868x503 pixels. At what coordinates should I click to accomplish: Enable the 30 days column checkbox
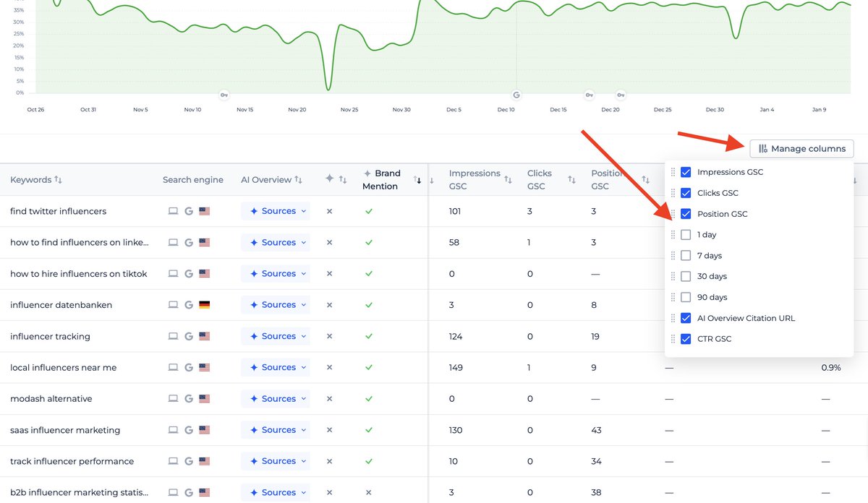click(686, 276)
